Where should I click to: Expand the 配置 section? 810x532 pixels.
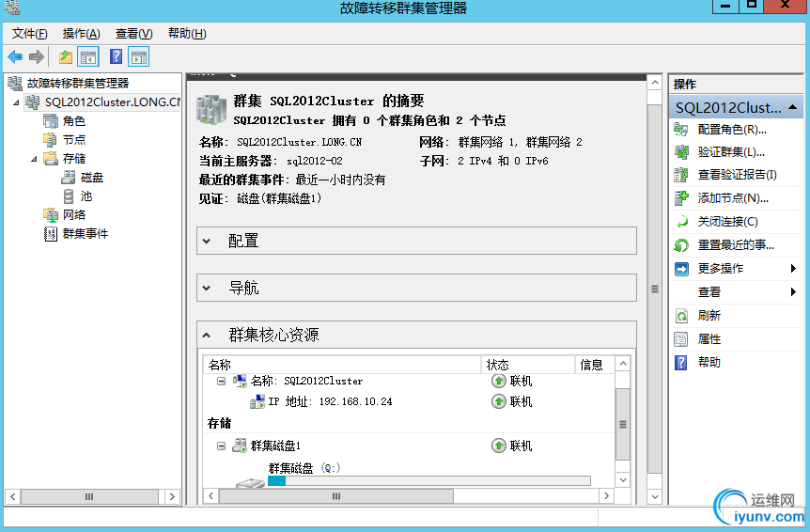point(207,241)
